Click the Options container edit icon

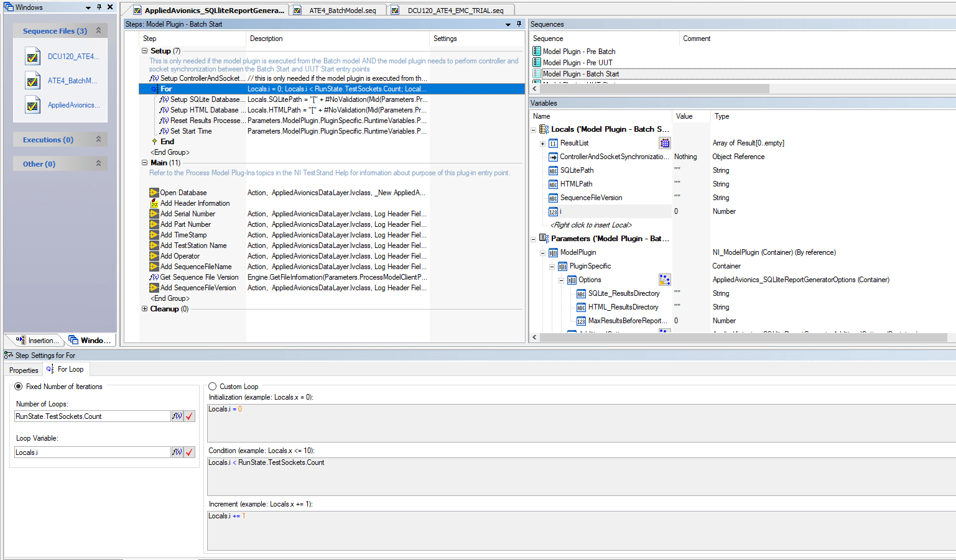tap(664, 280)
